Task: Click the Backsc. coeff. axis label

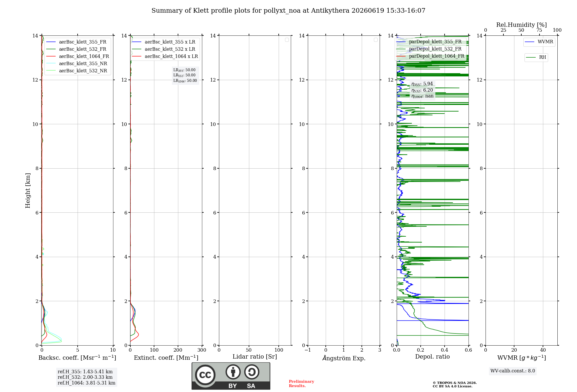Action: click(x=77, y=358)
